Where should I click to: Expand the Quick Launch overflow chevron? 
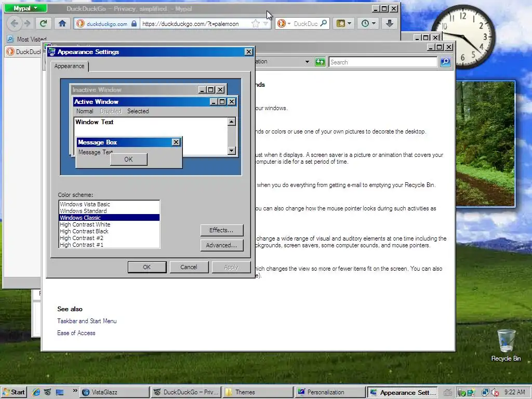(x=75, y=391)
